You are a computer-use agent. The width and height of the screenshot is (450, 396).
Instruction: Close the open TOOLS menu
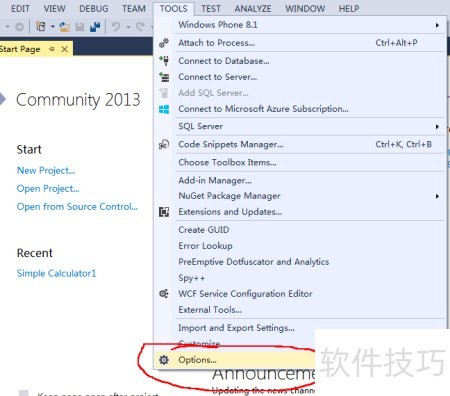pos(173,8)
